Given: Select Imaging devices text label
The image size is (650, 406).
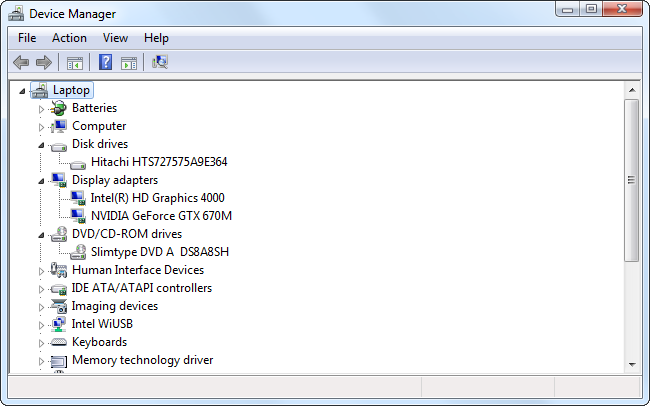Looking at the screenshot, I should point(115,306).
